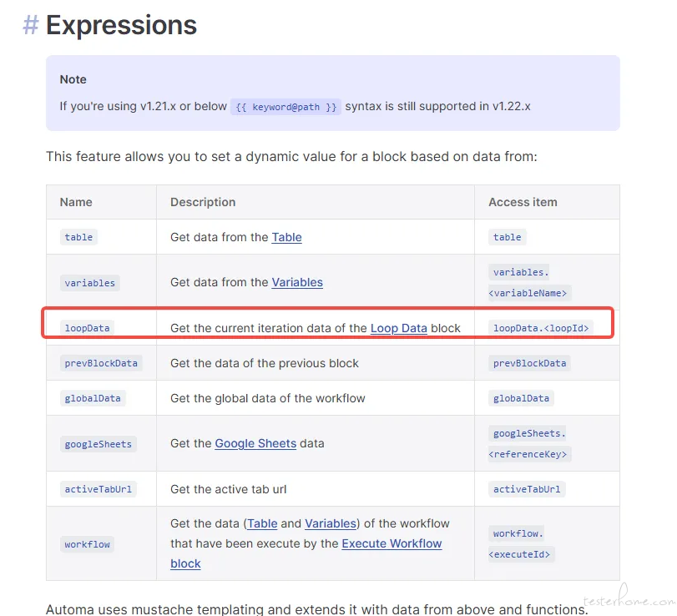
Task: Click the Expressions heading text
Action: [x=121, y=24]
